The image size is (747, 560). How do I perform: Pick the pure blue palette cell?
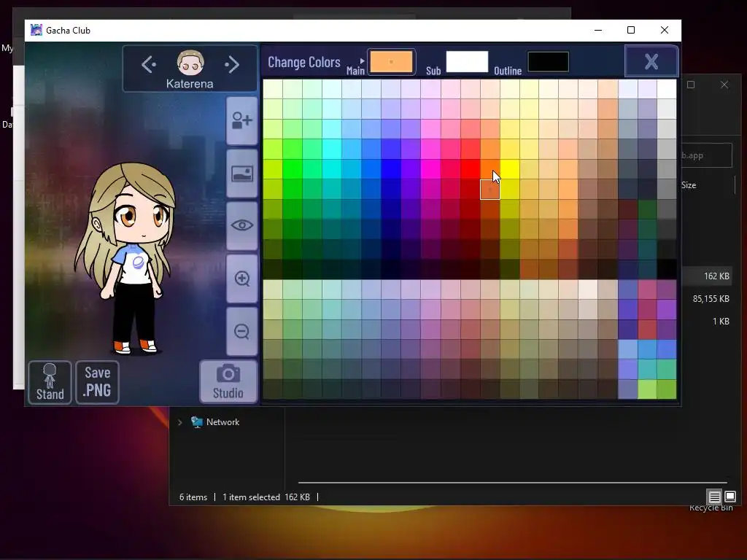click(x=392, y=169)
